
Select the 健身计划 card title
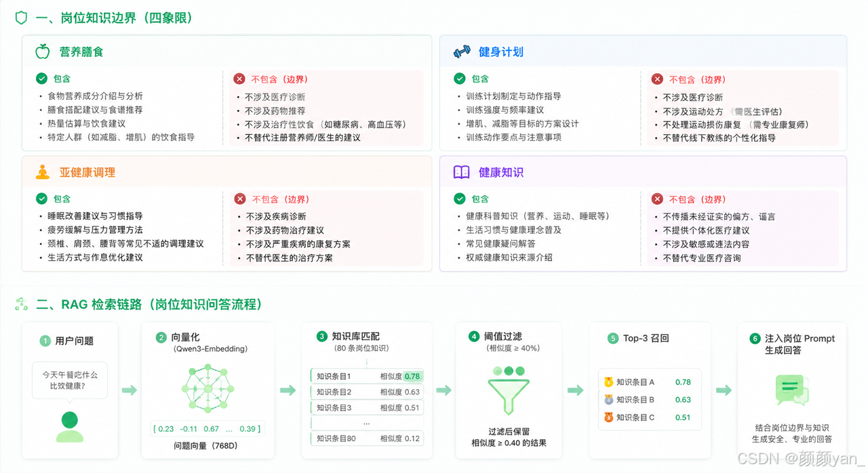pos(501,52)
